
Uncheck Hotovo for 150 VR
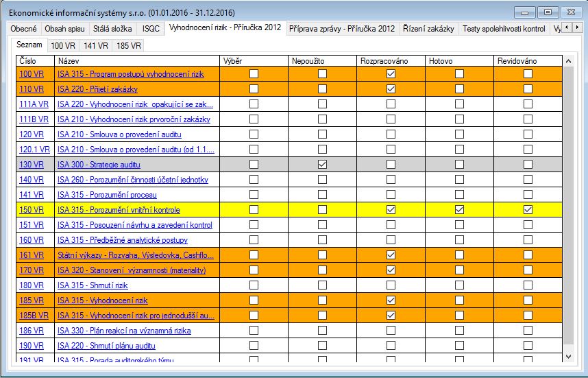pos(459,209)
